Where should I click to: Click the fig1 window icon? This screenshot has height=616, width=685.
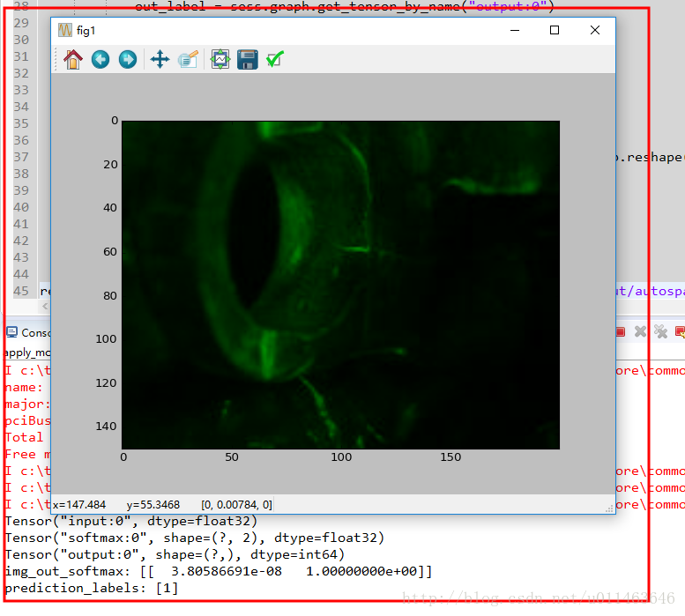coord(65,30)
